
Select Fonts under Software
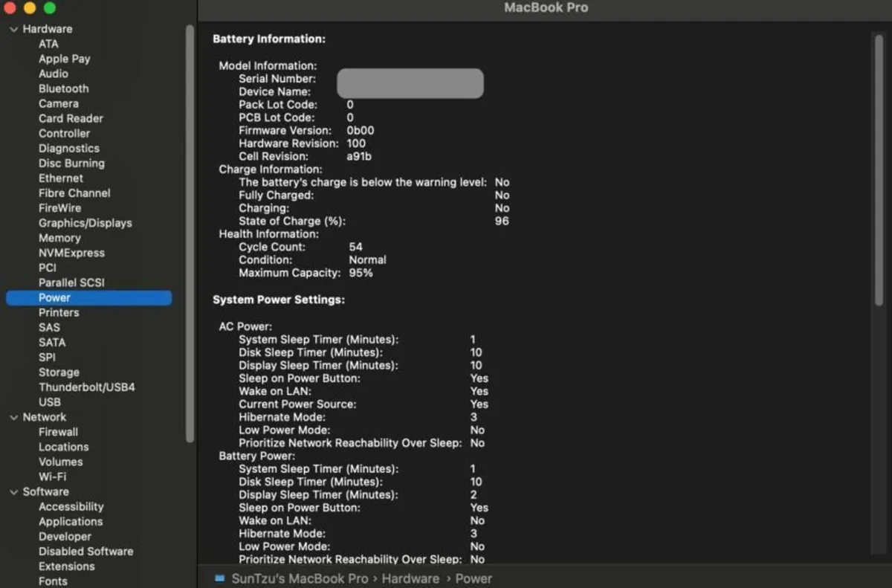(x=53, y=581)
